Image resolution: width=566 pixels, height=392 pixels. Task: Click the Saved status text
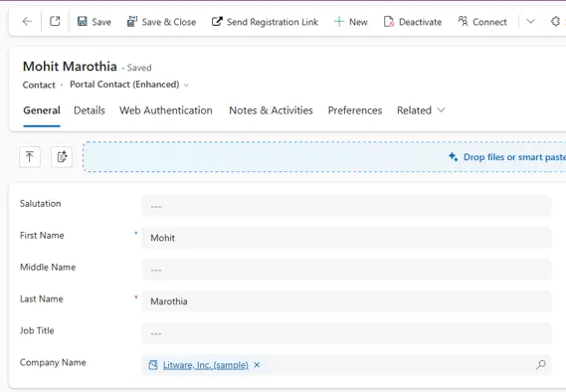139,68
